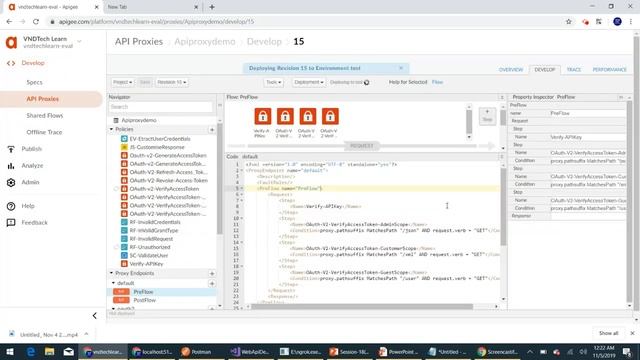Open the Analyze section icon
Screen dimensions: 640x360
(x=11, y=166)
